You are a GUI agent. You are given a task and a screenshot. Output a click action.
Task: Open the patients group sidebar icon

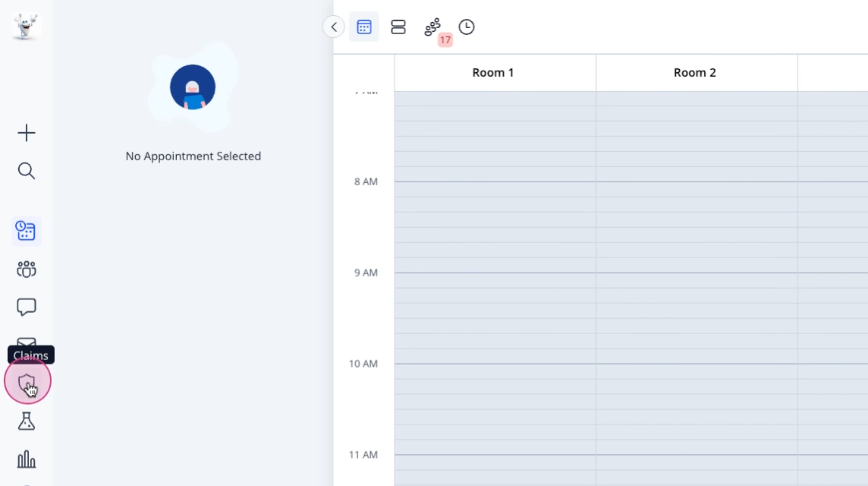point(26,270)
